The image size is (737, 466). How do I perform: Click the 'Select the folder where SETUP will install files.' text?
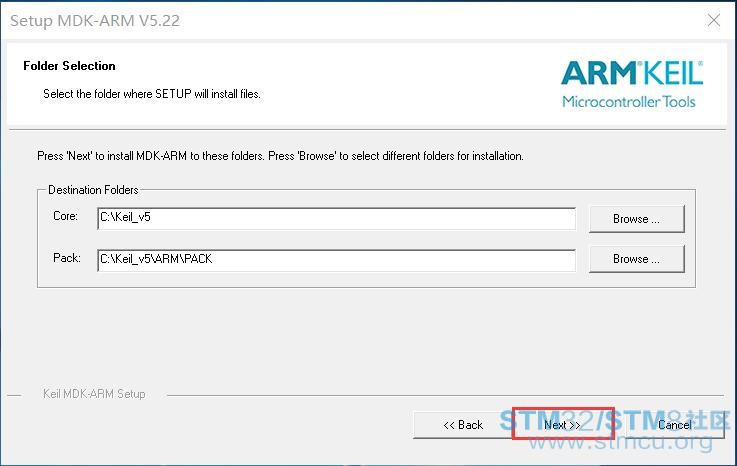tap(152, 94)
